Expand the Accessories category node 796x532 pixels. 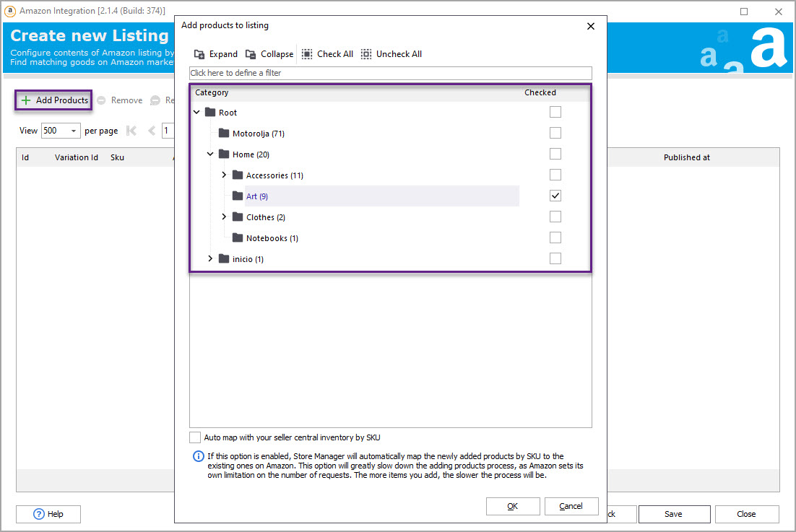point(224,175)
